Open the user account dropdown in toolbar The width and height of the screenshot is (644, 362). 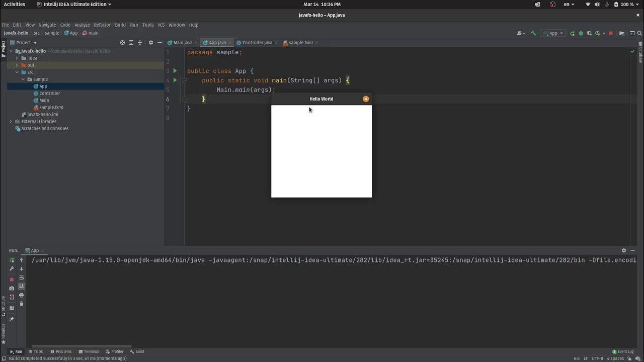[521, 33]
